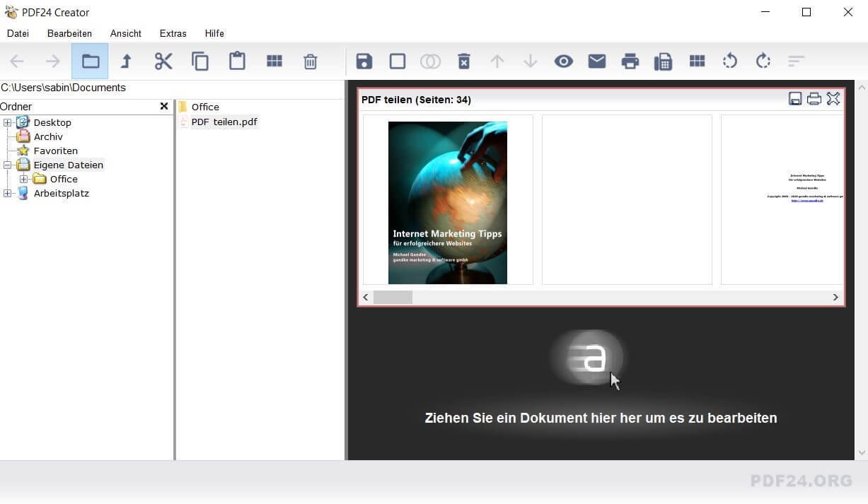
Task: Paste from clipboard in file explorer
Action: [x=237, y=61]
